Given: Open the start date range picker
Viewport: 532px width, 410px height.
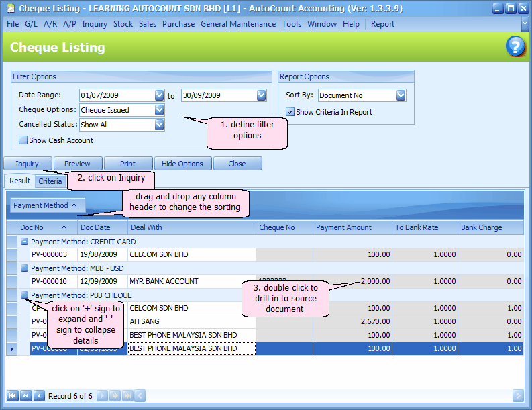Looking at the screenshot, I should pos(159,95).
